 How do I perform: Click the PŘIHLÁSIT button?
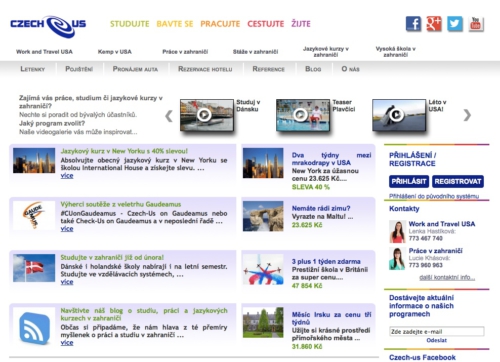pos(409,181)
